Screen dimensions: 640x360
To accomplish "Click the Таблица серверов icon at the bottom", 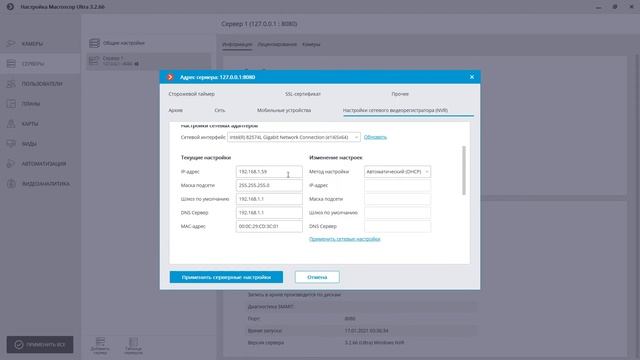I will point(133,345).
